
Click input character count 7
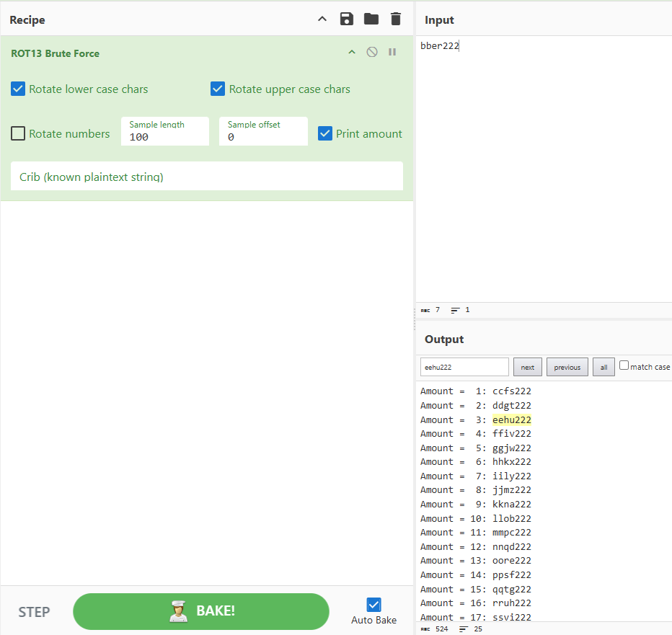pyautogui.click(x=430, y=310)
